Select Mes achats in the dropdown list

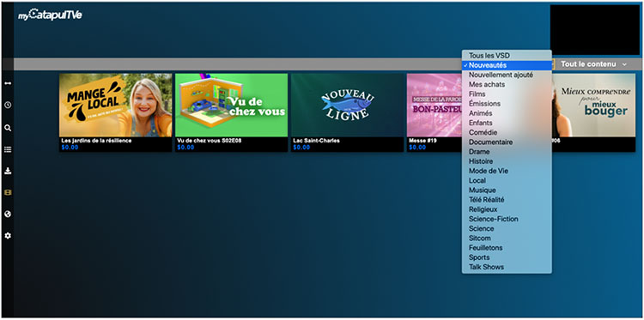tap(487, 84)
